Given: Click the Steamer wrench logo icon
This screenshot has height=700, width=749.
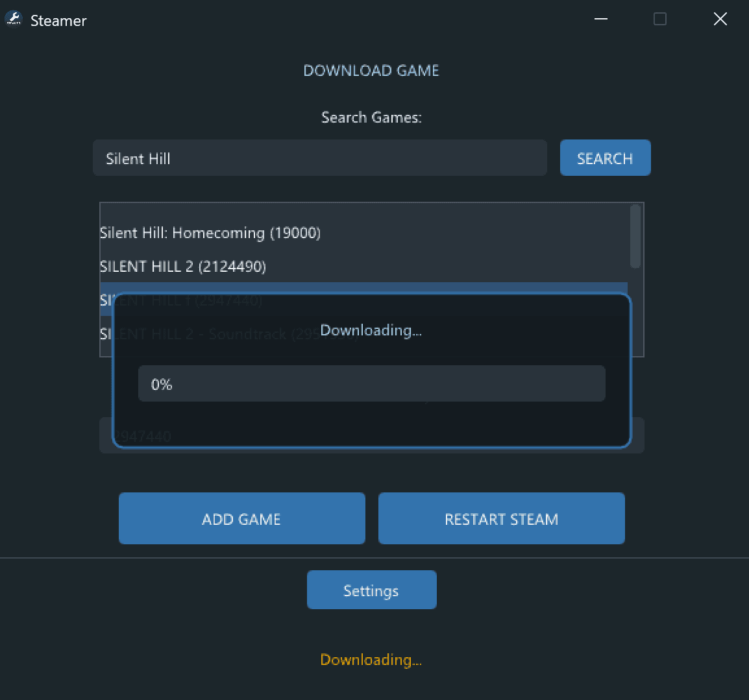Looking at the screenshot, I should (14, 19).
